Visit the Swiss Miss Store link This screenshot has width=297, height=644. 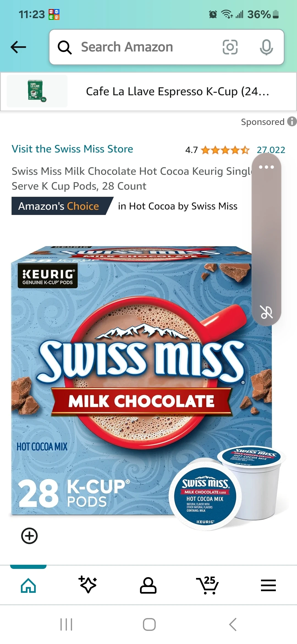72,149
